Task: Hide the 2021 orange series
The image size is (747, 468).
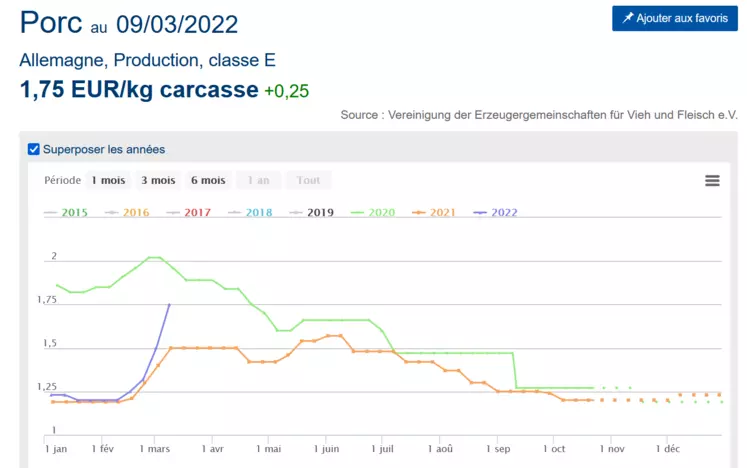Action: click(434, 213)
